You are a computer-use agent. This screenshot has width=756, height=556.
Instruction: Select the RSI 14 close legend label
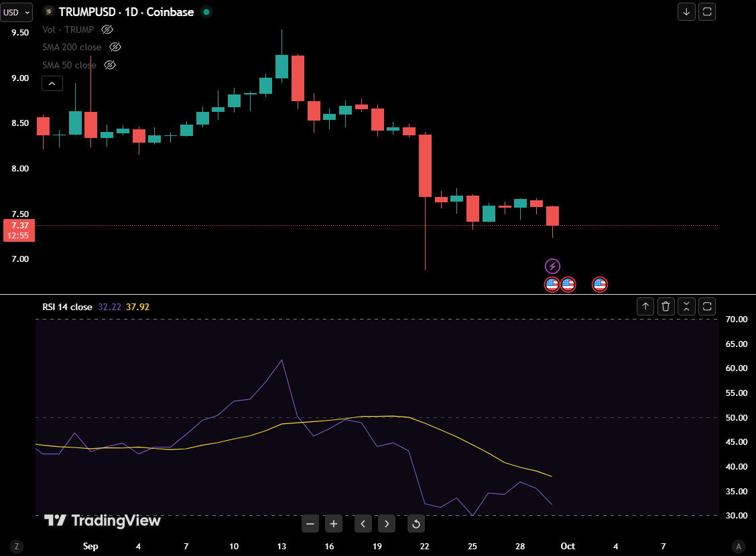pos(68,307)
